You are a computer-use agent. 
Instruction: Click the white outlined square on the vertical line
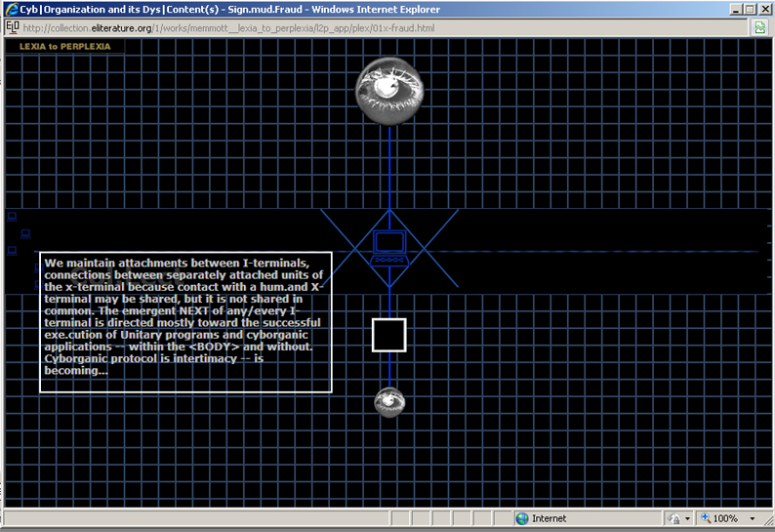389,335
